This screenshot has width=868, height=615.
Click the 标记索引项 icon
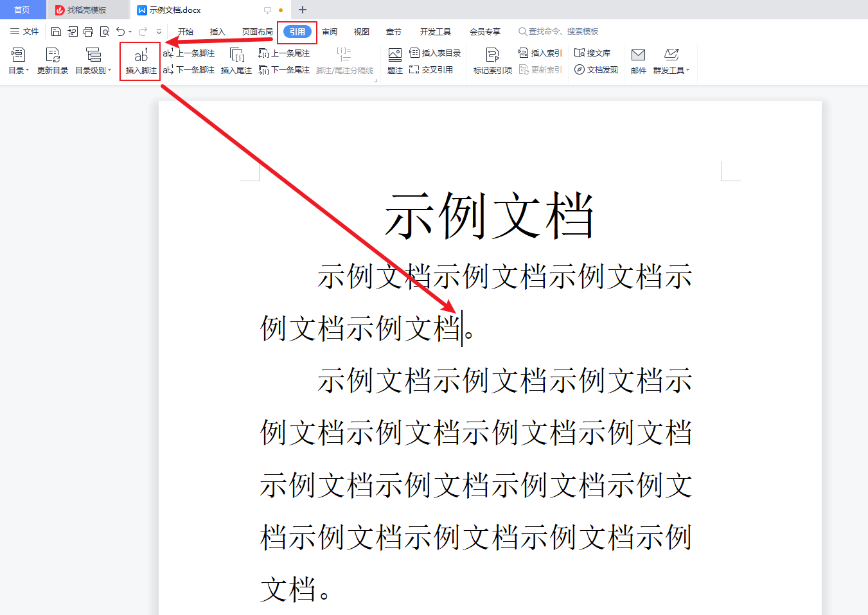[x=492, y=61]
